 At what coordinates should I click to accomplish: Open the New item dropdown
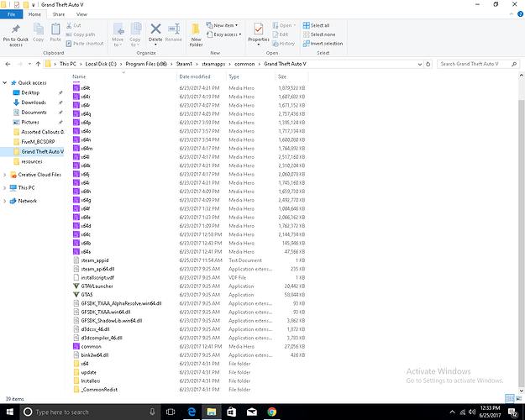tap(223, 25)
